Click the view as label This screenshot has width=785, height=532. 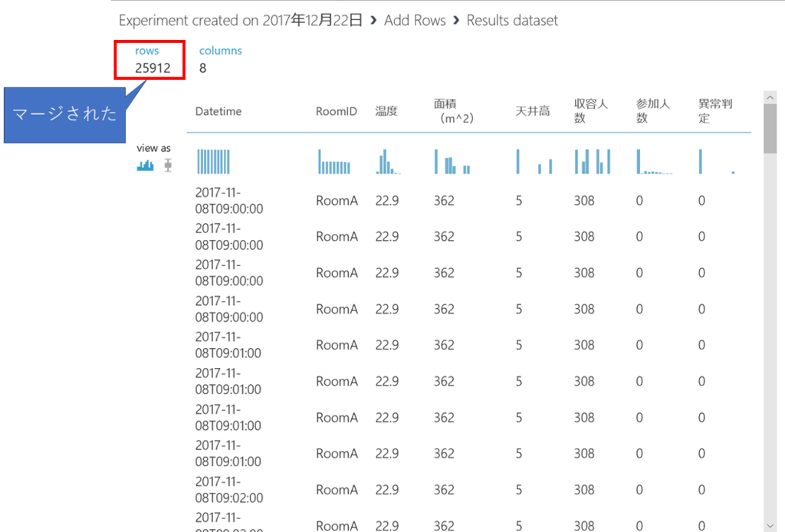click(153, 148)
